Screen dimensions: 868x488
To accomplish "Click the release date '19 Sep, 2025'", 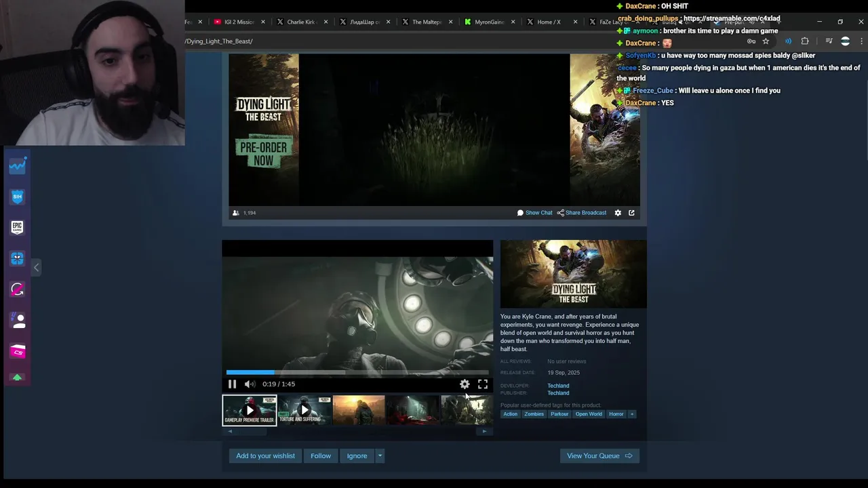I will point(564,373).
